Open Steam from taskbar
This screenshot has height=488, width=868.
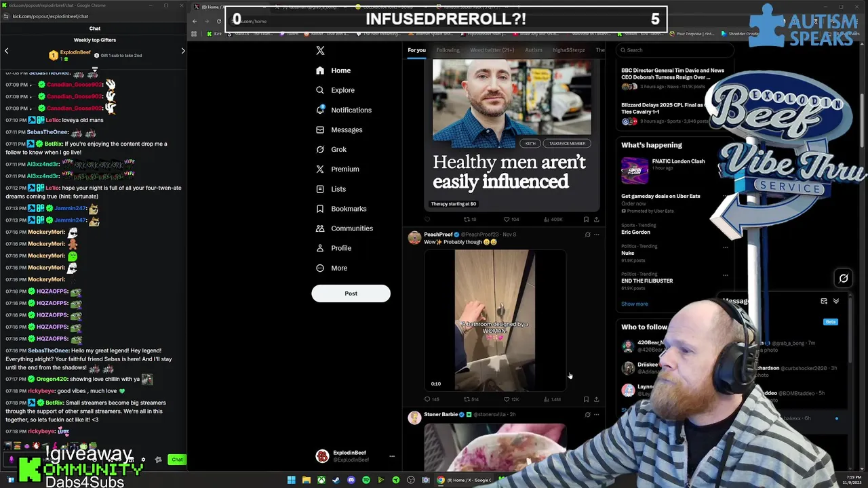click(x=336, y=480)
